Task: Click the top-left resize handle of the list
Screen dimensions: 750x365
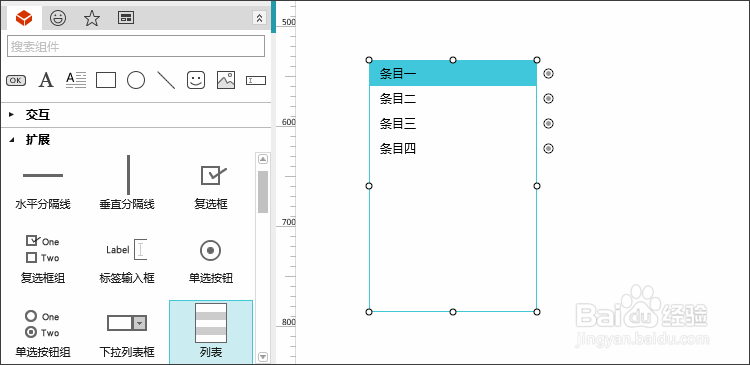Action: 369,60
